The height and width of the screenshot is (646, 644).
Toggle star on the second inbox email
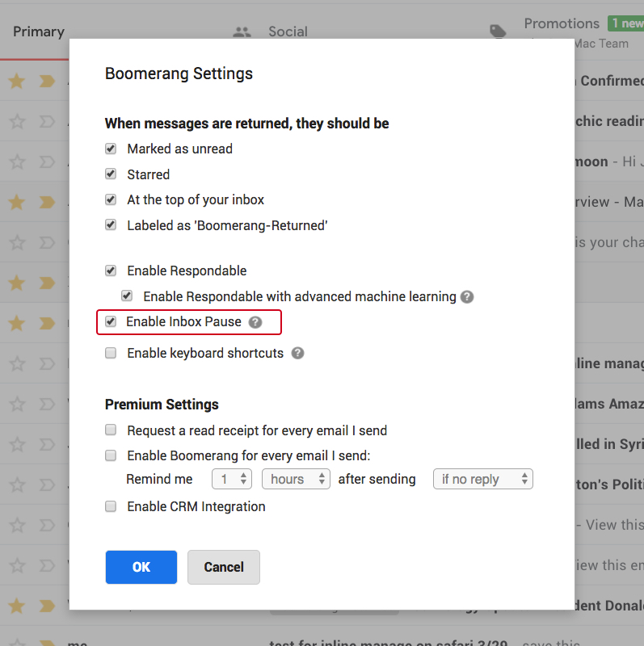click(x=17, y=121)
